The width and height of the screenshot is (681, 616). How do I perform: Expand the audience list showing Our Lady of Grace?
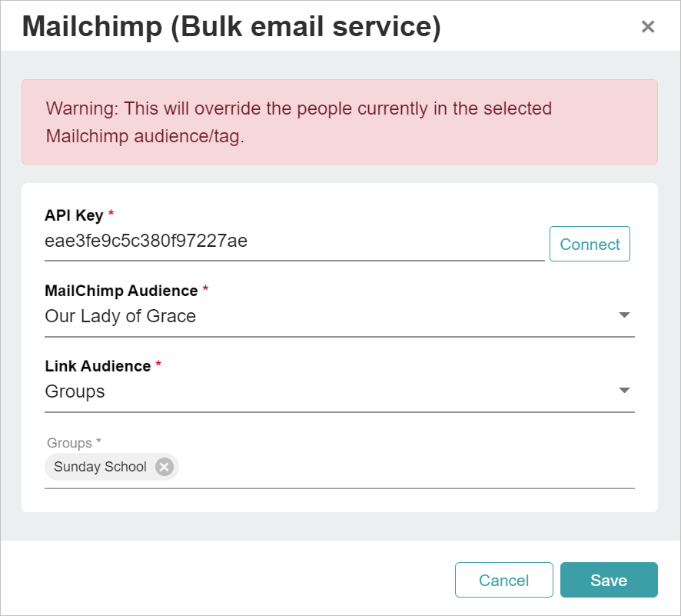click(624, 315)
